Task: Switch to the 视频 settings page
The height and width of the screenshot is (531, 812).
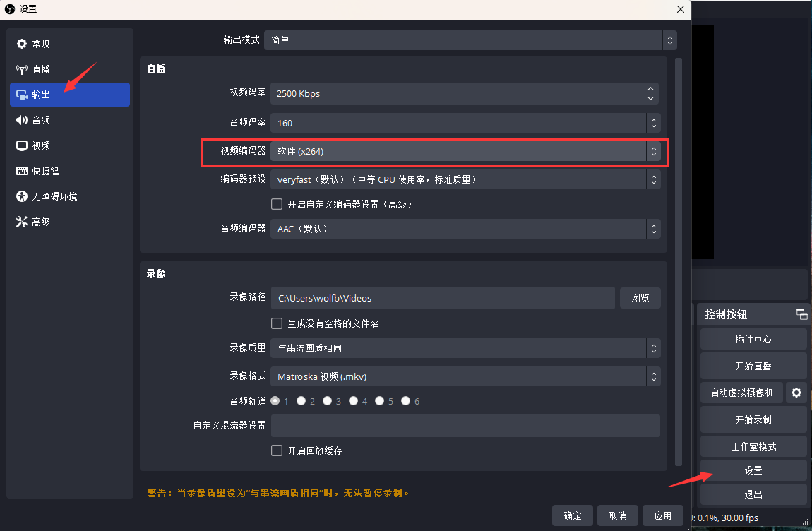Action: (70, 145)
